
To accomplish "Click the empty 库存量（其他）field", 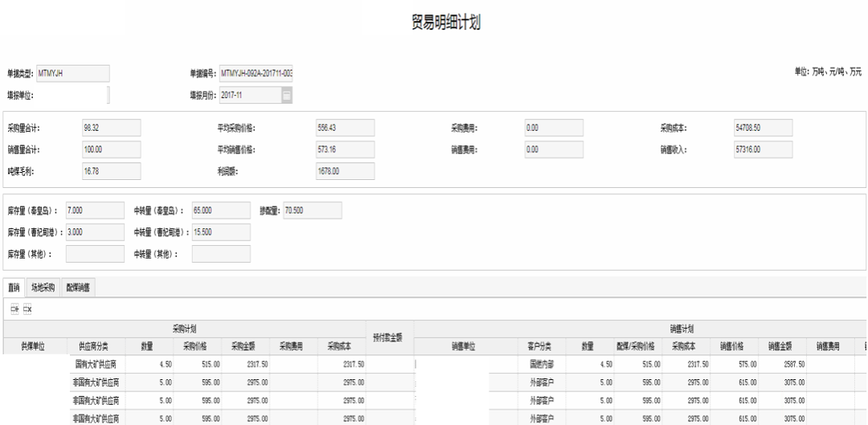I will (x=95, y=253).
